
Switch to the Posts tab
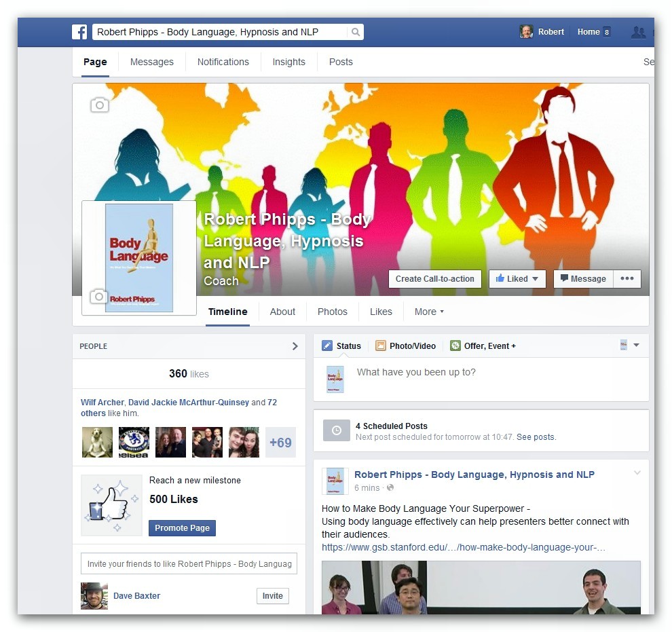(341, 62)
